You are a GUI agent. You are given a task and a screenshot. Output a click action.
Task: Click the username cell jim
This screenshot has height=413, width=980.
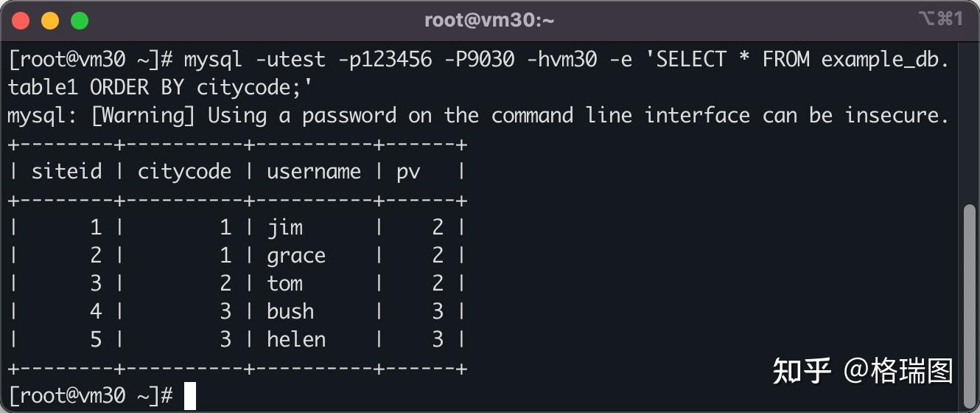(285, 228)
